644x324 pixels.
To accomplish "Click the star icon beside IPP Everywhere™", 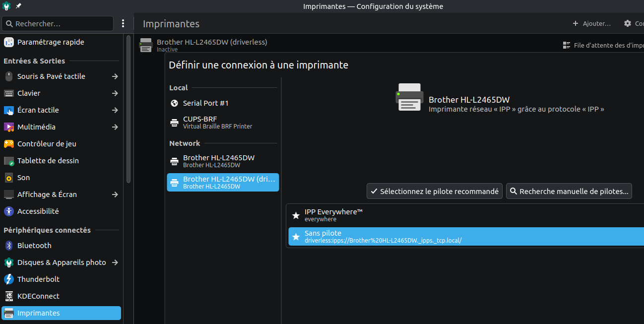I will point(296,215).
